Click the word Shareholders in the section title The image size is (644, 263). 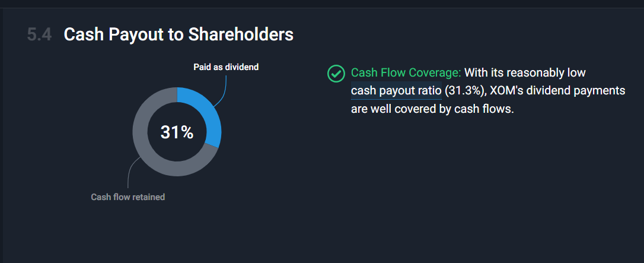[241, 35]
